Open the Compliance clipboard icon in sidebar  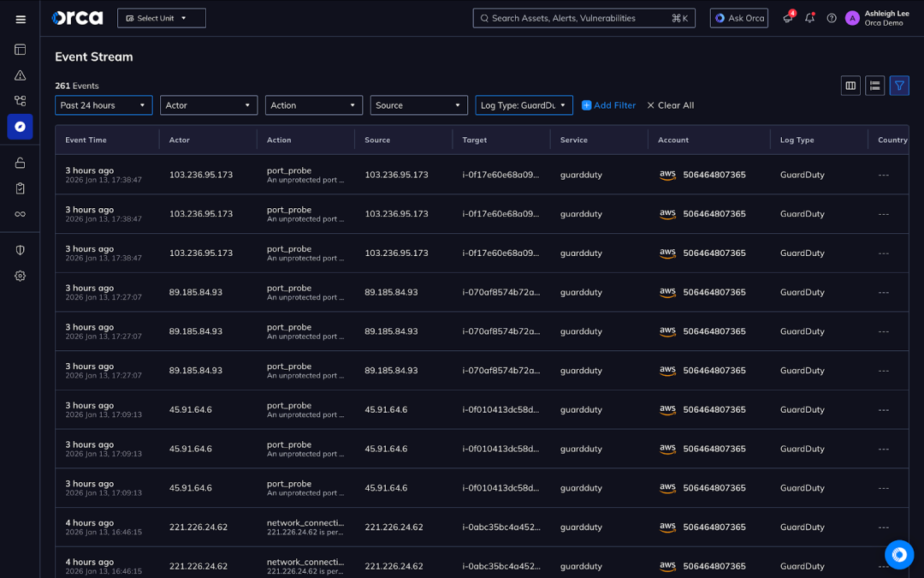click(x=19, y=188)
